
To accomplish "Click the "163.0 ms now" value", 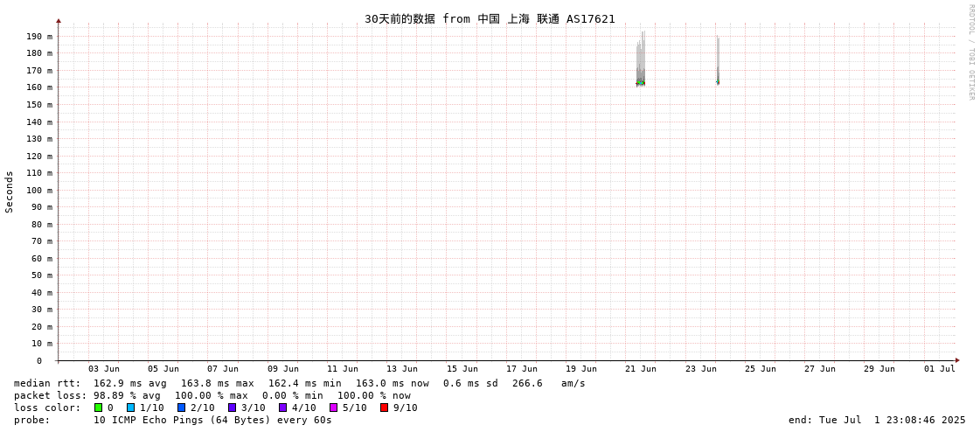I will (393, 383).
